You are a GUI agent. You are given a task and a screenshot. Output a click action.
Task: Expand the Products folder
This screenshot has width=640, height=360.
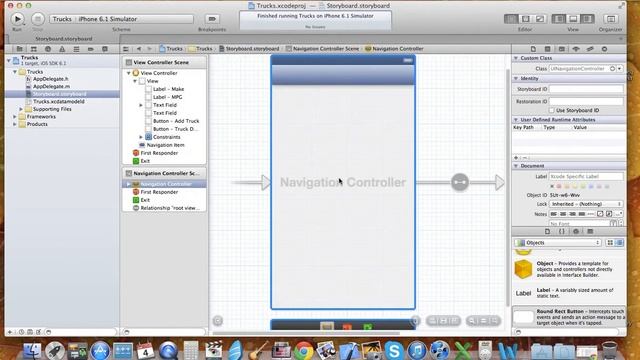15,124
